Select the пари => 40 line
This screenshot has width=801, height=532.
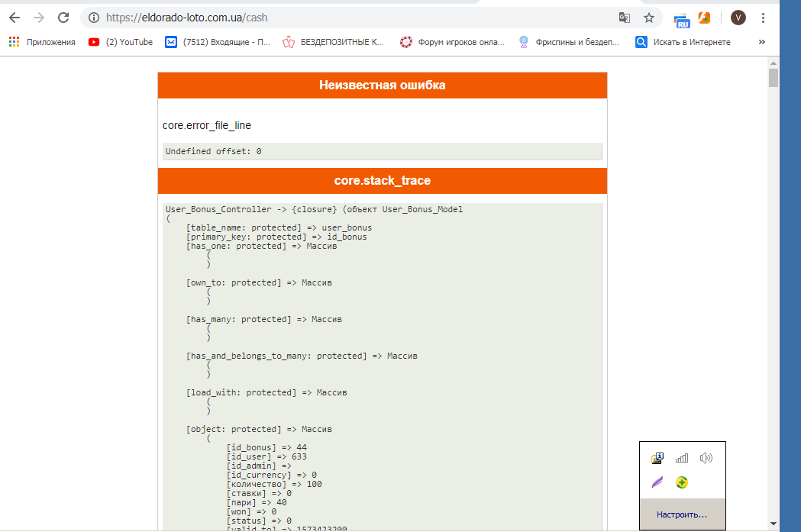click(x=257, y=503)
